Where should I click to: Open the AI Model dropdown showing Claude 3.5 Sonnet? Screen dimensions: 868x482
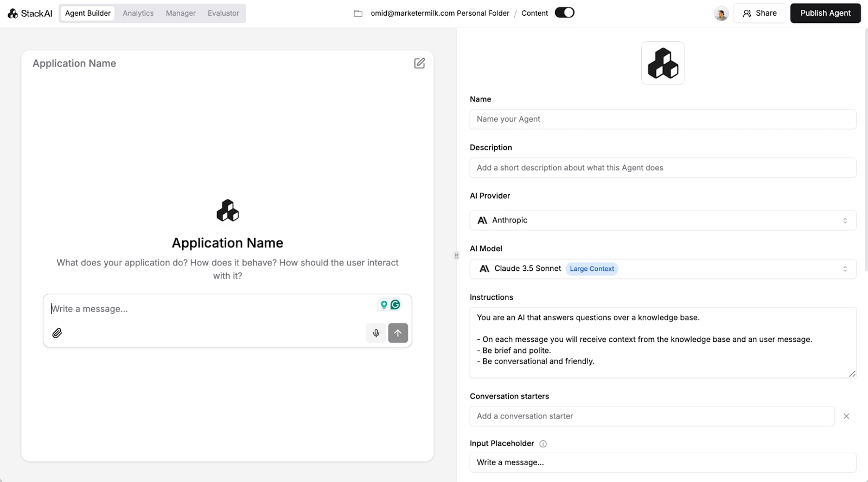pyautogui.click(x=663, y=269)
